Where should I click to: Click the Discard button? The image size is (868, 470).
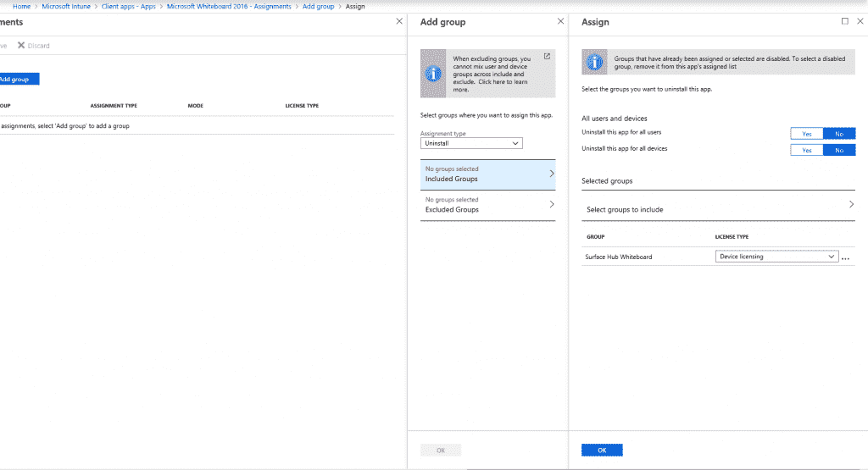click(33, 46)
